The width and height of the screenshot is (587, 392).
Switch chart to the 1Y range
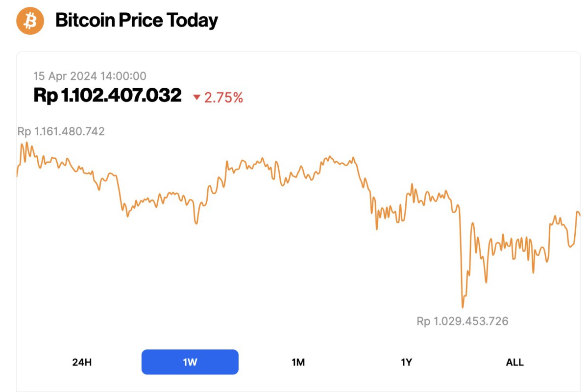(406, 362)
